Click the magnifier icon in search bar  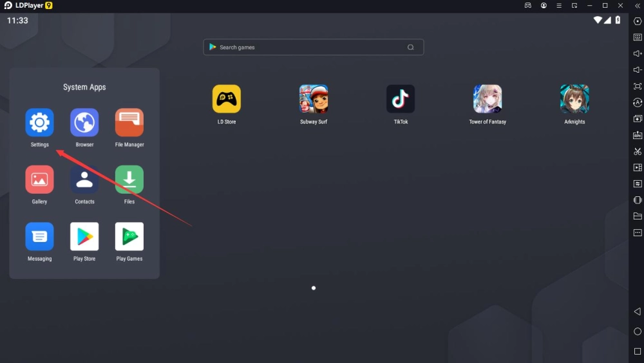click(410, 47)
